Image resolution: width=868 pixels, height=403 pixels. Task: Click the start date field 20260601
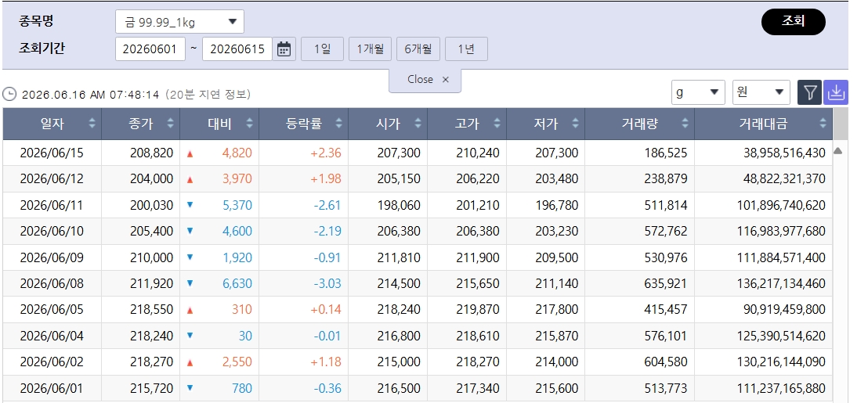150,49
